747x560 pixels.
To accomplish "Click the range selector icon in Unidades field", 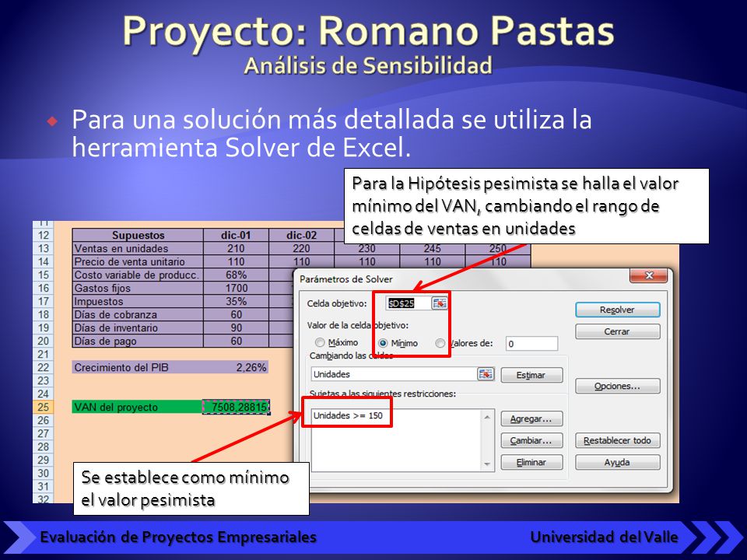I will (485, 374).
